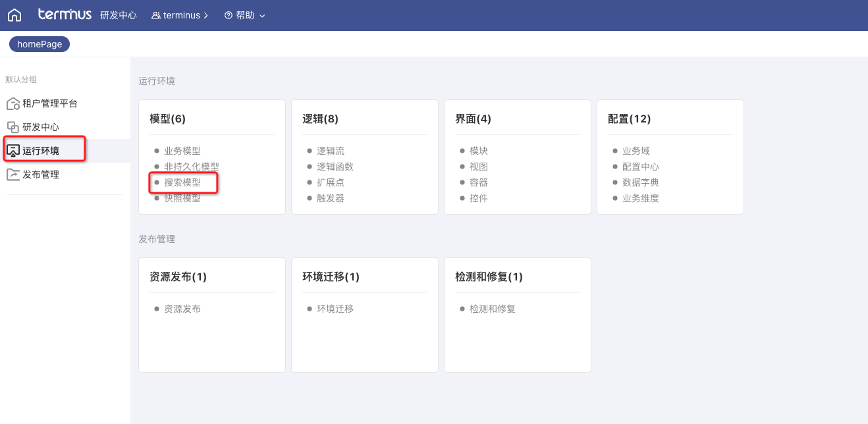Click the 运行环境 sidebar icon
The height and width of the screenshot is (424, 868).
[13, 151]
